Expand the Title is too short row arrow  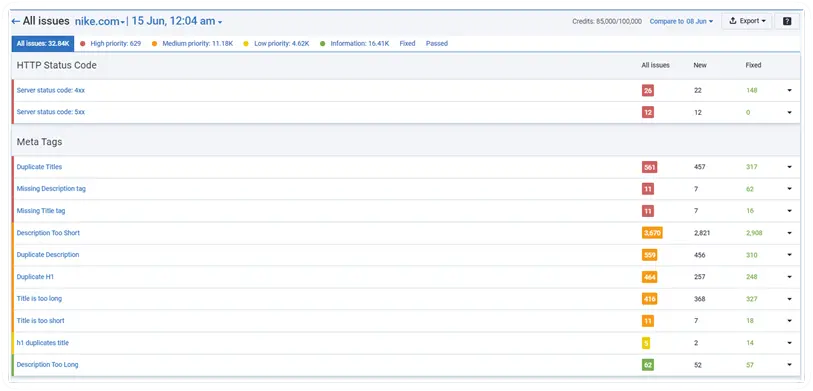click(789, 320)
